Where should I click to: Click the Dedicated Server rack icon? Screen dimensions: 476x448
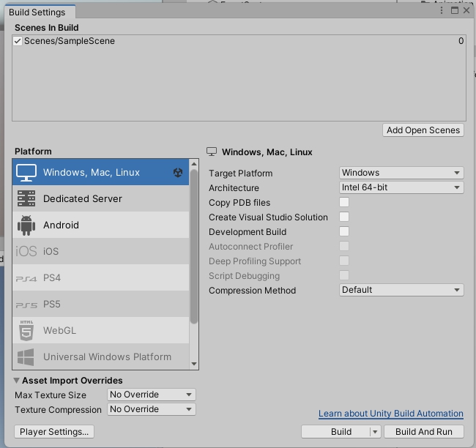tap(26, 198)
